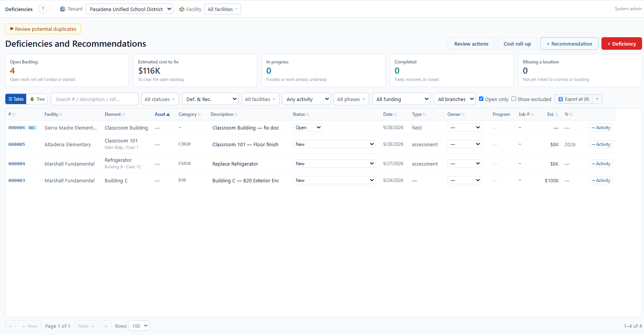Viewport: 644px width, 335px height.
Task: Toggle the Open only checkbox
Action: (481, 99)
